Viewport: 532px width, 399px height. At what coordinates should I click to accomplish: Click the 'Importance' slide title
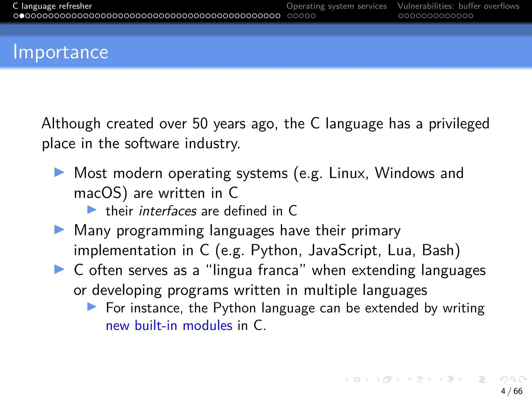click(x=61, y=52)
